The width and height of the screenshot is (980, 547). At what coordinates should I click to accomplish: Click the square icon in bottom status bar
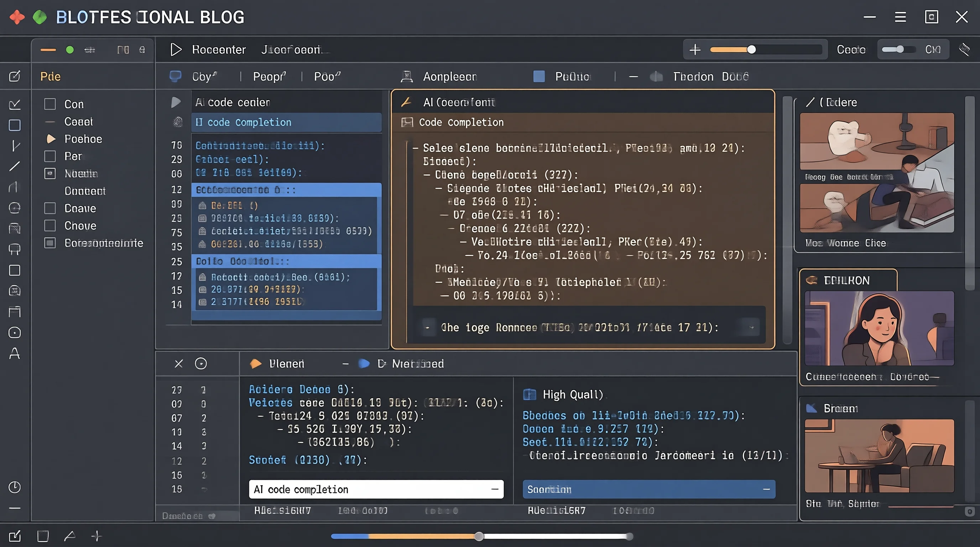[43, 536]
